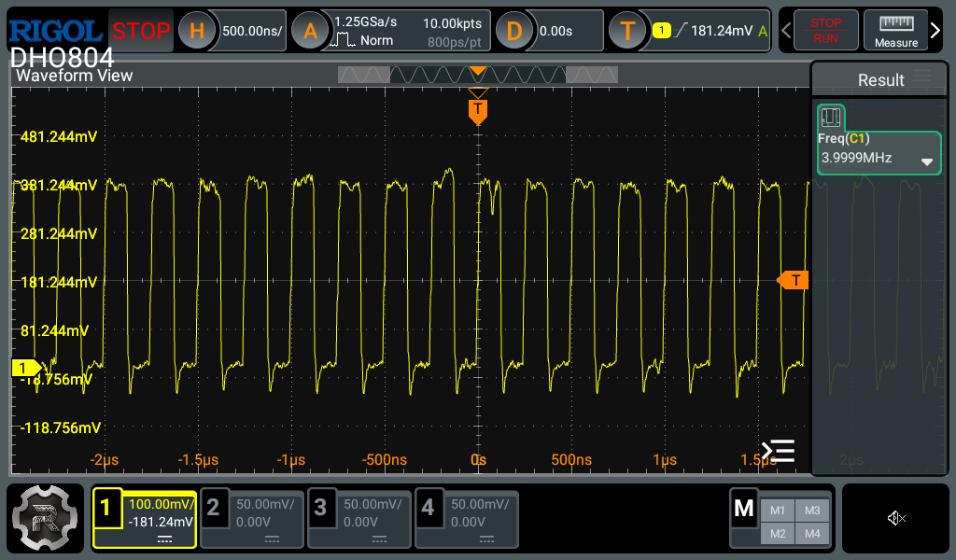The width and height of the screenshot is (956, 560).
Task: Click the 800ps/pt resolution readout
Action: point(455,42)
